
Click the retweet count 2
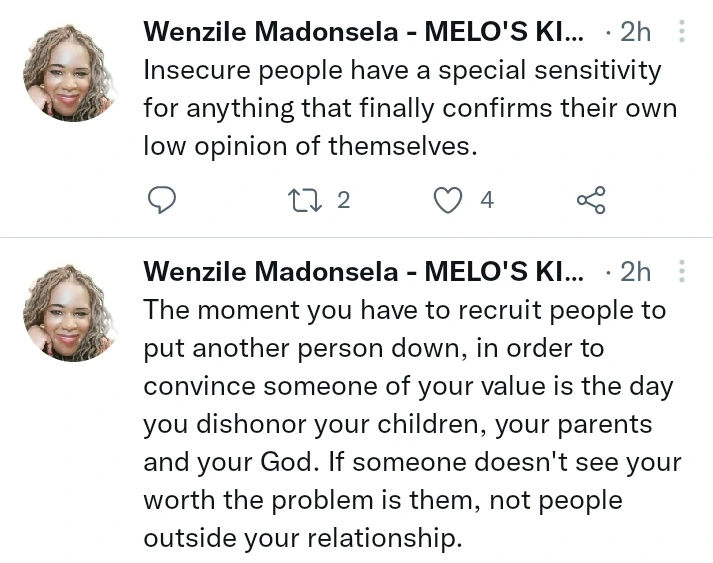point(344,200)
